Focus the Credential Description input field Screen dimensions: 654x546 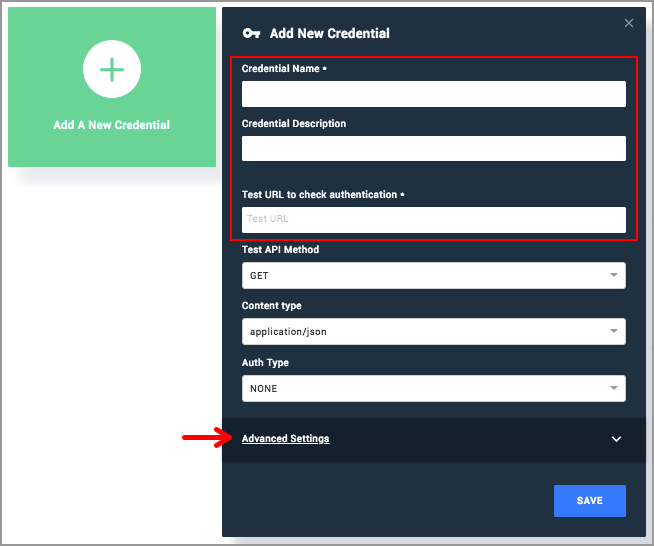pyautogui.click(x=434, y=148)
